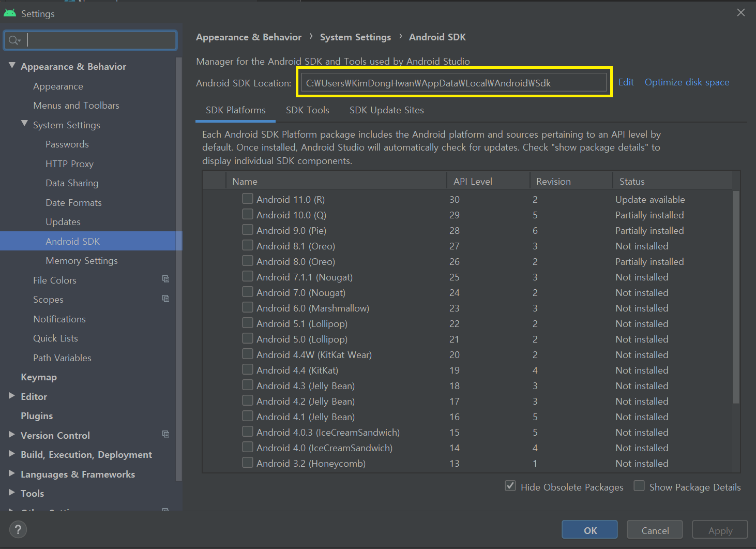Open Quick Lists settings
This screenshot has width=756, height=549.
tap(55, 338)
